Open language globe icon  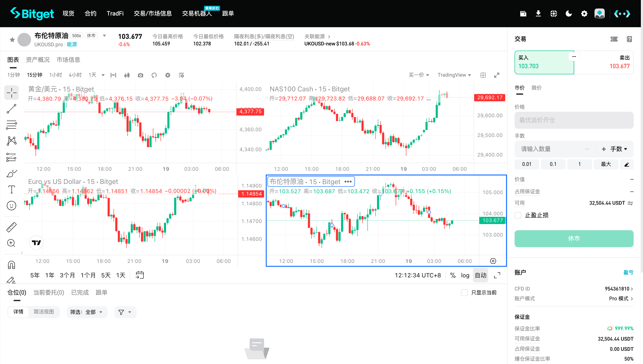(x=554, y=14)
